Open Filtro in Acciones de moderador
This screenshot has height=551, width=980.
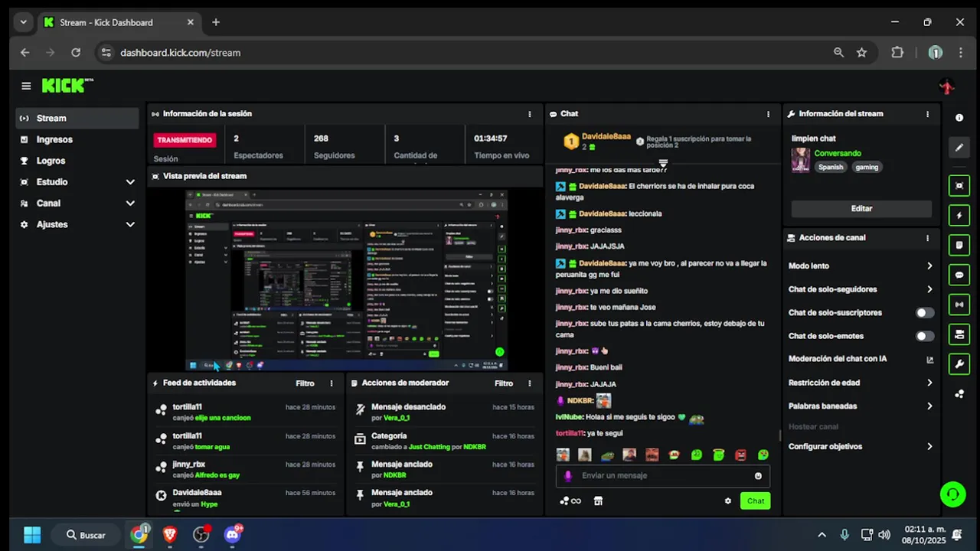(x=503, y=383)
